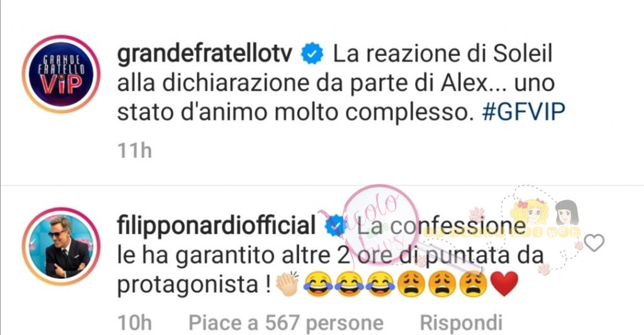Tap the grandefratellotv username
Viewport: 644px width, 335px height.
pyautogui.click(x=204, y=54)
